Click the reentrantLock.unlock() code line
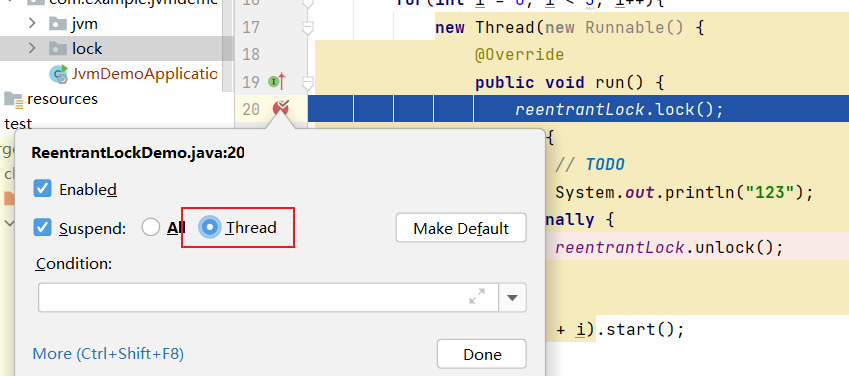 [669, 248]
